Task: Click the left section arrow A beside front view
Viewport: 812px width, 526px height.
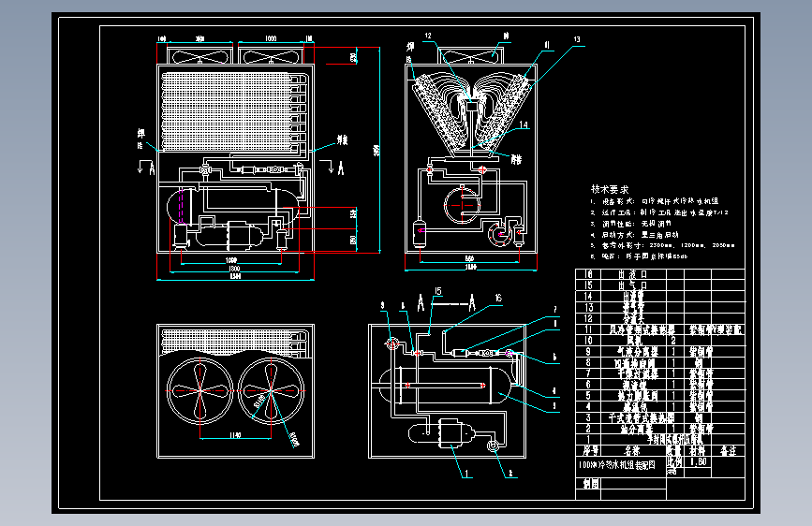Action: [146, 168]
